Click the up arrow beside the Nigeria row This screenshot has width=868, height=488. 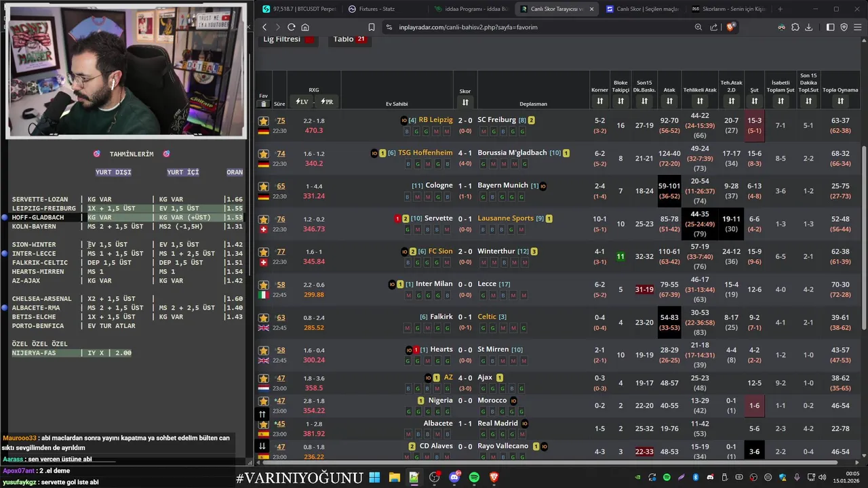262,413
